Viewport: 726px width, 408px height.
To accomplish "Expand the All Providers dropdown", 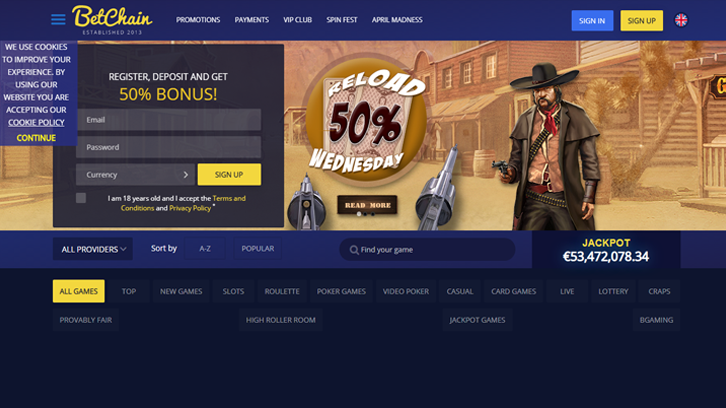I will click(93, 249).
